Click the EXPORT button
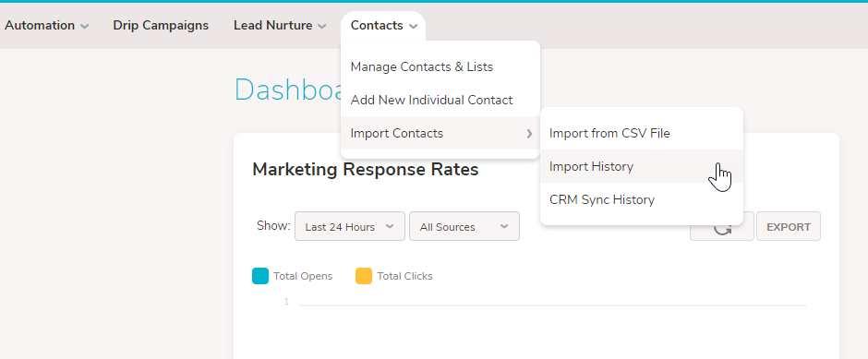The width and height of the screenshot is (868, 359). (x=789, y=227)
